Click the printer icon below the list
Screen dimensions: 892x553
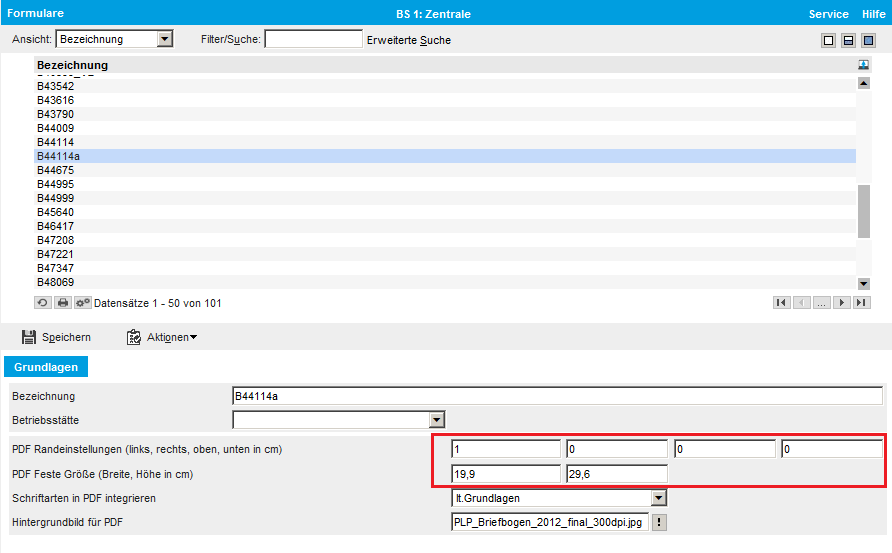(63, 303)
